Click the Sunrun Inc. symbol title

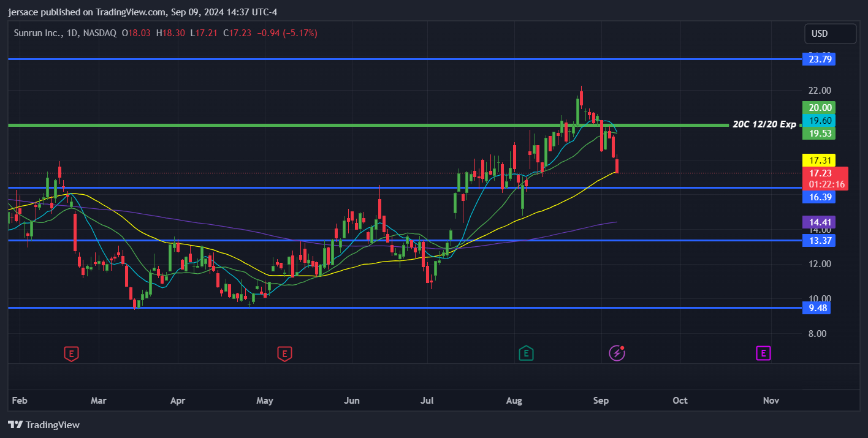click(37, 33)
